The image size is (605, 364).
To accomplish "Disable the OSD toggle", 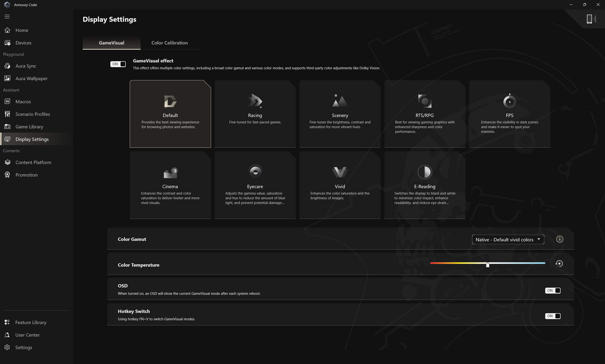I will point(553,290).
